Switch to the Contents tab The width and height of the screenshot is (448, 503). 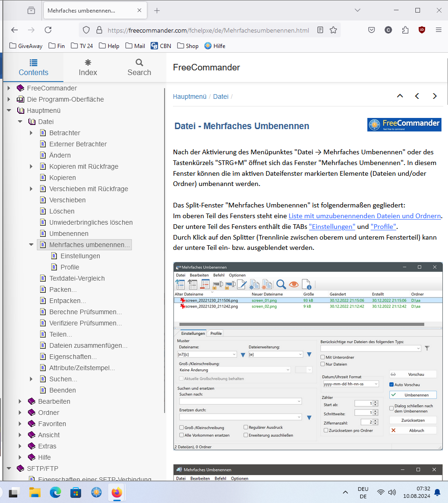pos(34,68)
